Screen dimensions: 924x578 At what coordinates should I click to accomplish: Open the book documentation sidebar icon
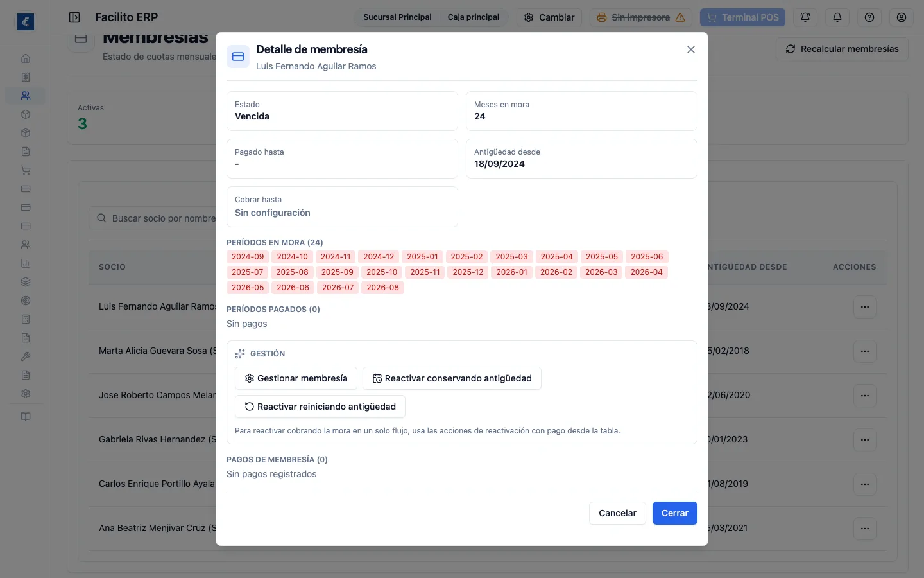(26, 417)
